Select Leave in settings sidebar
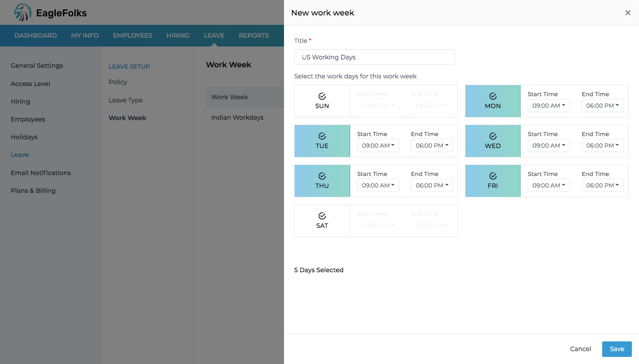The image size is (639, 364). tap(20, 155)
